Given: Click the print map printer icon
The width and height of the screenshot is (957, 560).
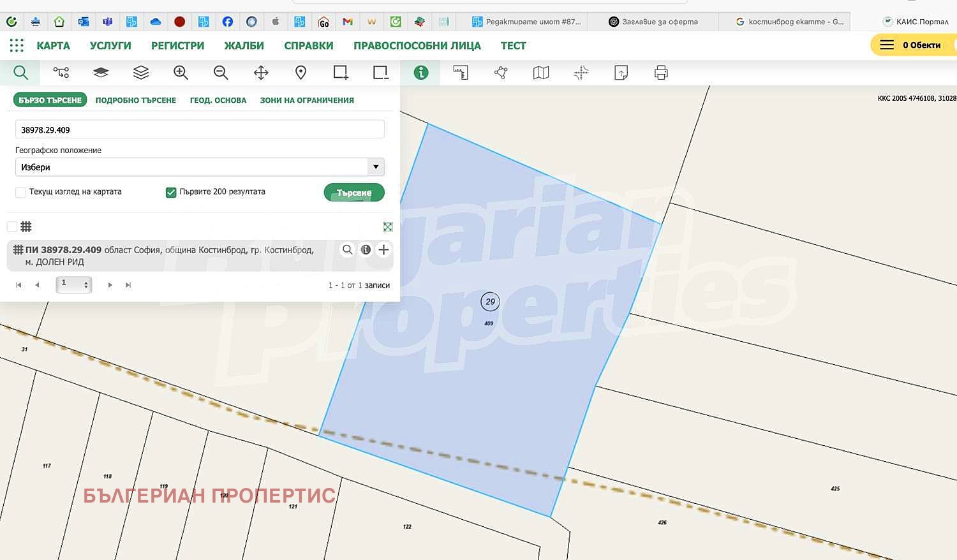Looking at the screenshot, I should point(661,73).
